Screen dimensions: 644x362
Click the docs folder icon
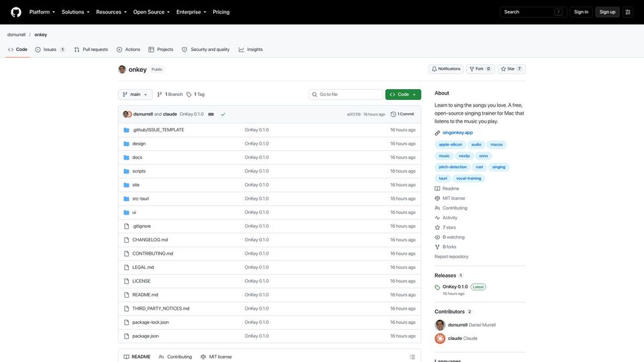tap(127, 158)
